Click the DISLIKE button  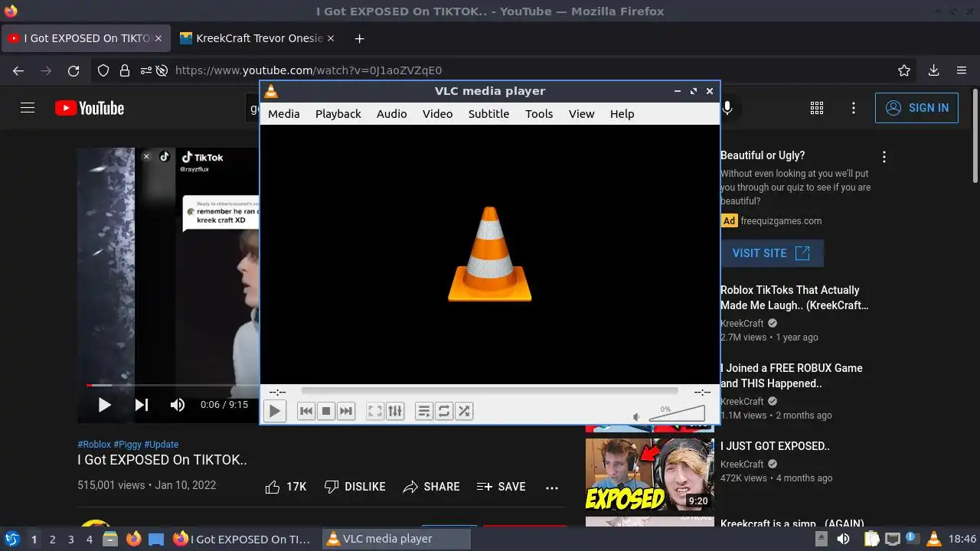coord(354,487)
